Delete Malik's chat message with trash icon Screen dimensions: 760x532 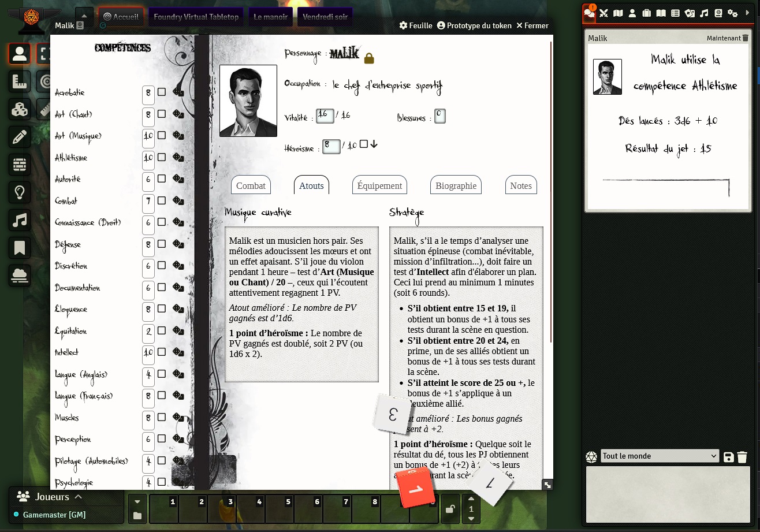point(746,38)
